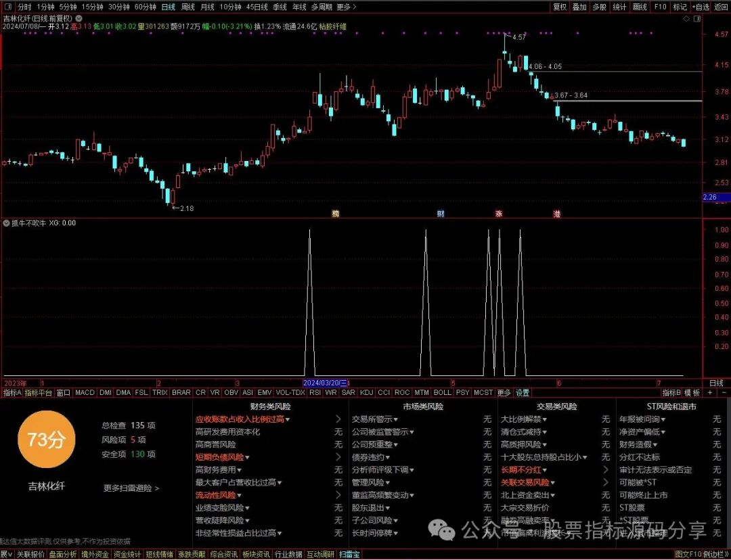Expand the 更多 periods menu
The width and height of the screenshot is (731, 560).
click(347, 7)
